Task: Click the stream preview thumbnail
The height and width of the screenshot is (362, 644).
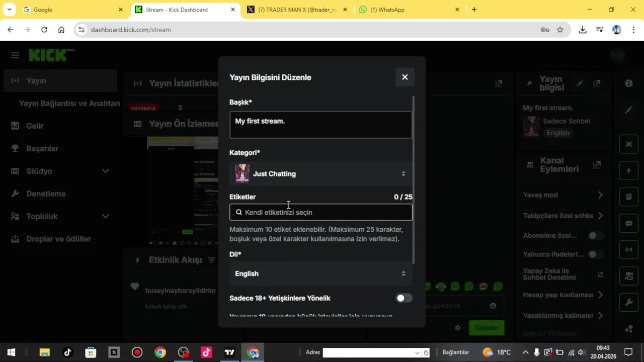Action: (x=183, y=192)
